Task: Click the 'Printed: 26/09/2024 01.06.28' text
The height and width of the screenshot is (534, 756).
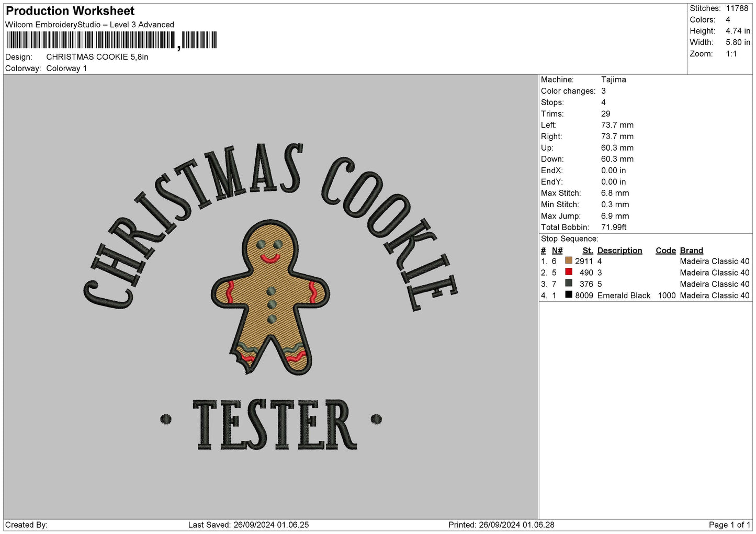Action: 501,525
